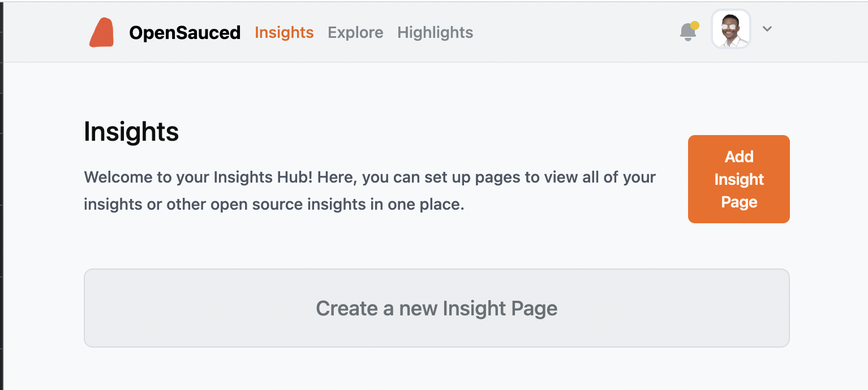
Task: Click the orange Add Insight Page button
Action: [x=738, y=179]
